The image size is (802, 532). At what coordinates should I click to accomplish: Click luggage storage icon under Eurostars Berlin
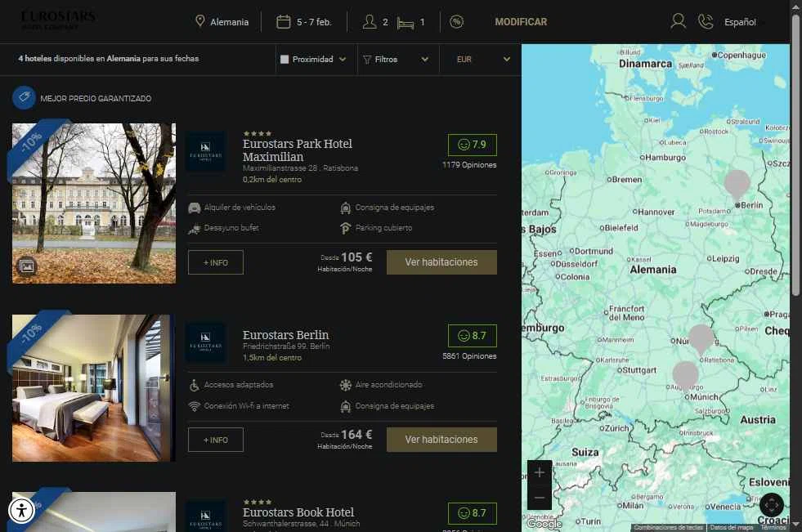[345, 407]
